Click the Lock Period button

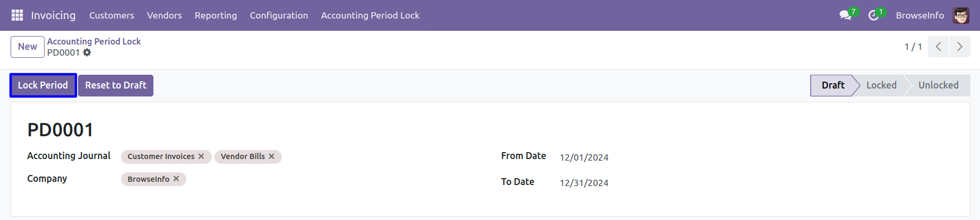coord(43,85)
